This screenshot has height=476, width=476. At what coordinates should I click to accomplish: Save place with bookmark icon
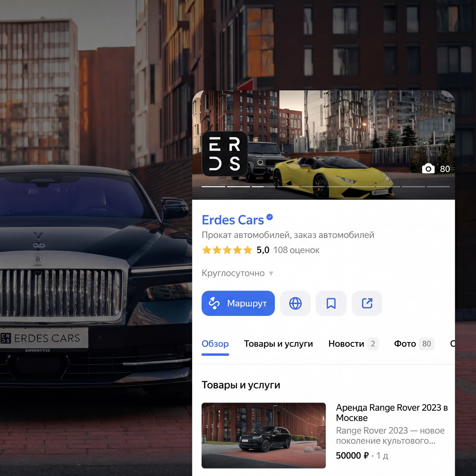331,303
